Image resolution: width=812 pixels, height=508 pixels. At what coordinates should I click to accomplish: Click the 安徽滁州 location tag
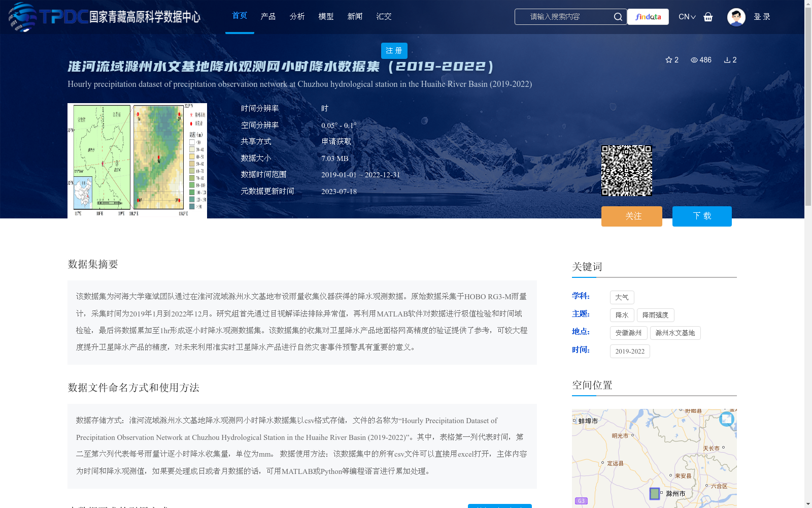(x=628, y=333)
